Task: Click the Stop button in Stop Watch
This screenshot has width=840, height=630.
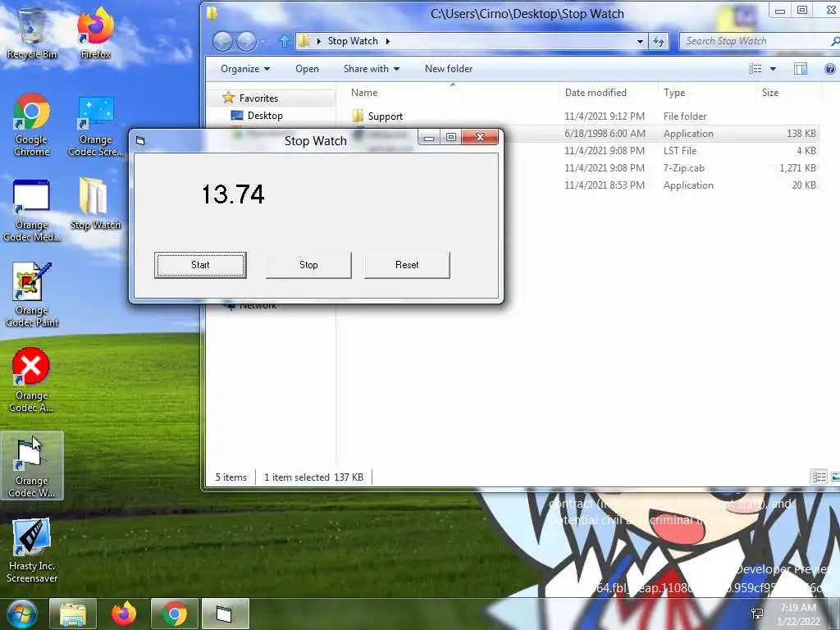Action: pyautogui.click(x=308, y=265)
